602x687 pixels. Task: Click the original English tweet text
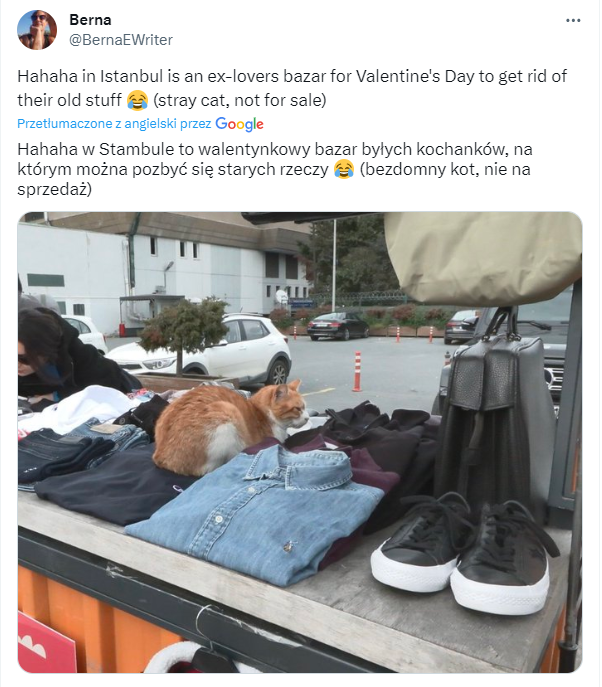click(292, 88)
